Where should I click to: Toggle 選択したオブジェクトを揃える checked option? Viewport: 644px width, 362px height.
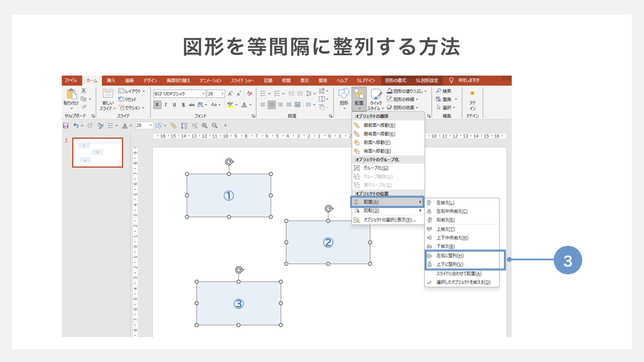pos(462,282)
